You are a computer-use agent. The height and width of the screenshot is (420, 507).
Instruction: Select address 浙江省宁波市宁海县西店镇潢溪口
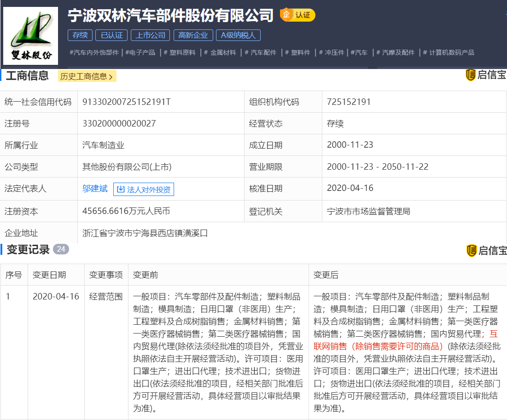point(145,233)
